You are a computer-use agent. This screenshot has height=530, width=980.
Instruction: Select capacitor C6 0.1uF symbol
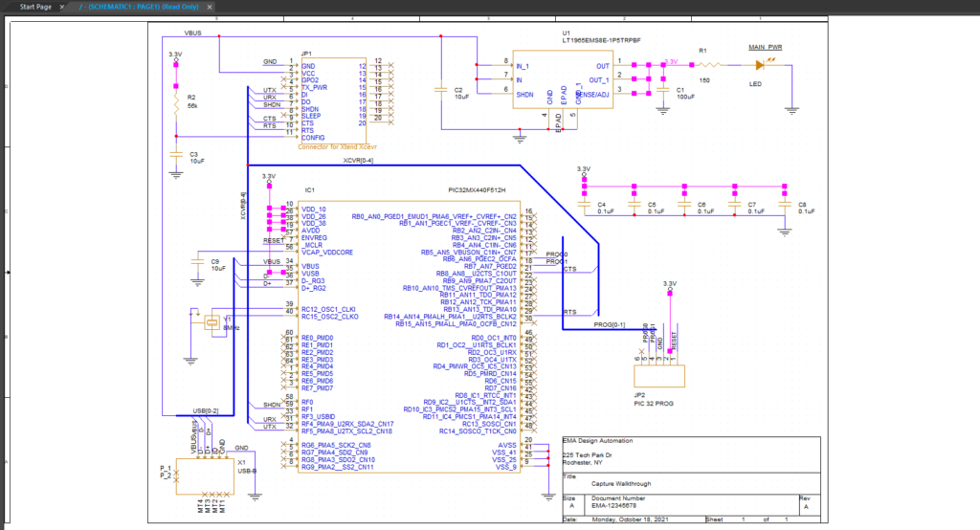tap(684, 205)
